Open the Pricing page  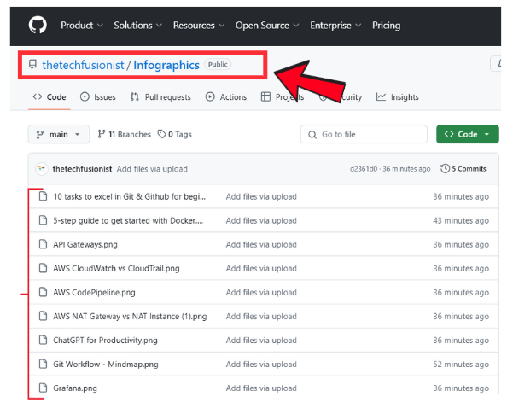click(386, 26)
